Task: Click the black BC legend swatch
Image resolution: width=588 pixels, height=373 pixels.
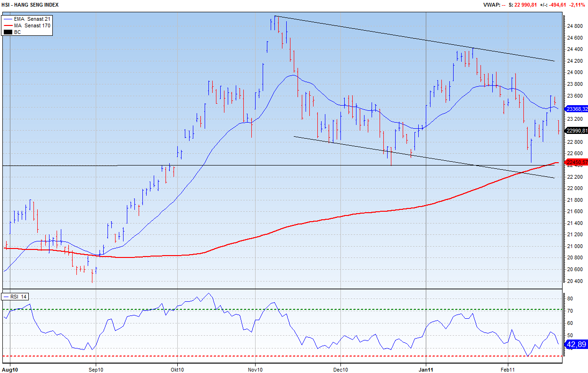Action: point(8,32)
